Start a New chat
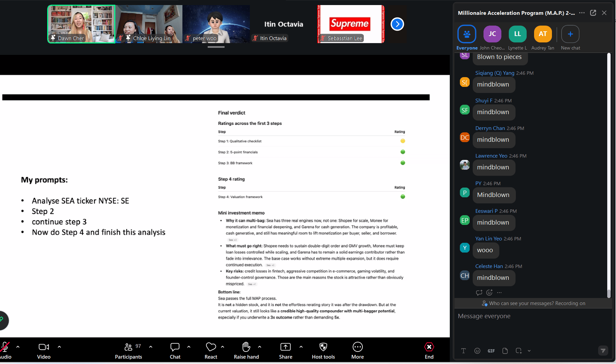The height and width of the screenshot is (364, 616). point(570,38)
